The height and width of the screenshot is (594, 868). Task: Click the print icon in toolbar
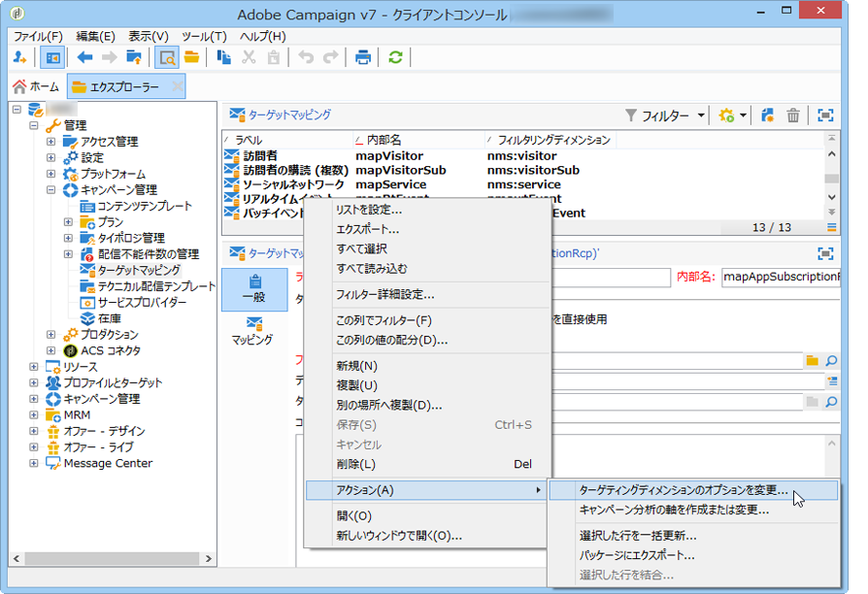tap(362, 57)
